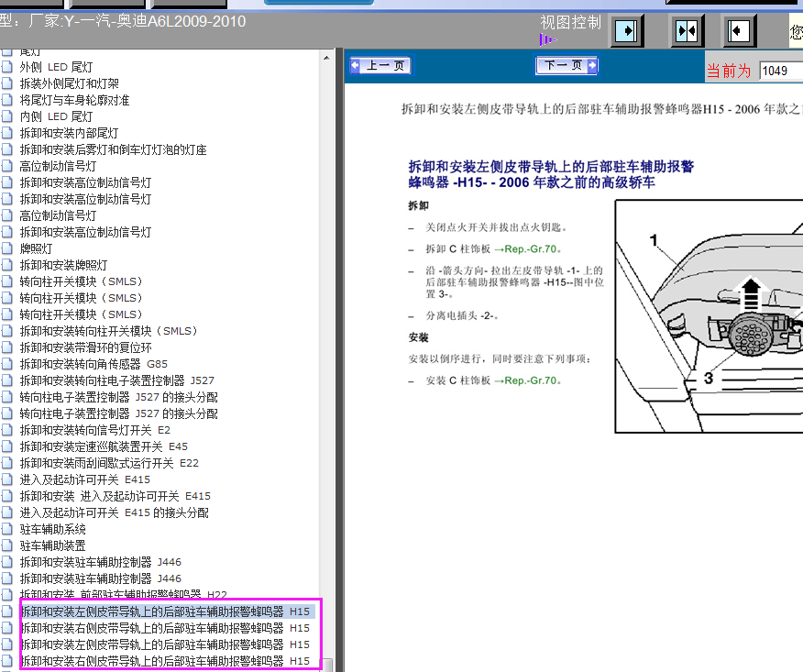The height and width of the screenshot is (672, 803).
Task: Select 外侧 LED 尾灯 in tree
Action: click(56, 67)
